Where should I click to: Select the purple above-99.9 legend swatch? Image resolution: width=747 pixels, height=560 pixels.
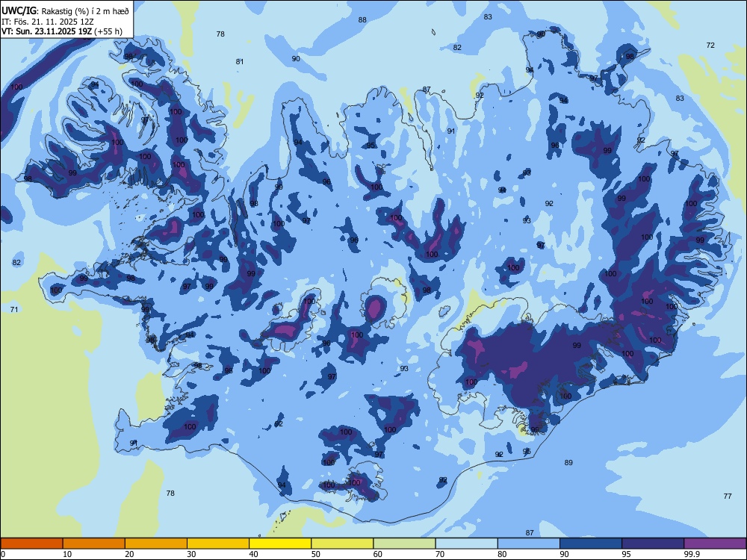click(715, 544)
